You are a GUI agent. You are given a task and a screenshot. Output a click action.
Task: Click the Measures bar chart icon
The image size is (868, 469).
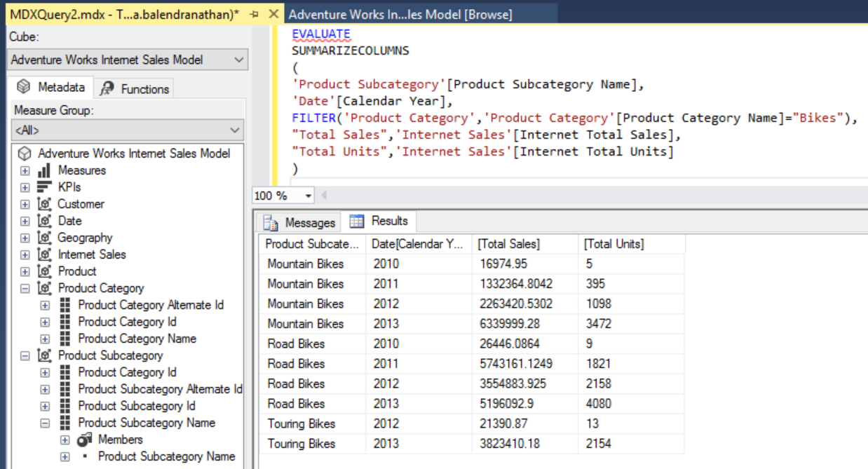[44, 170]
